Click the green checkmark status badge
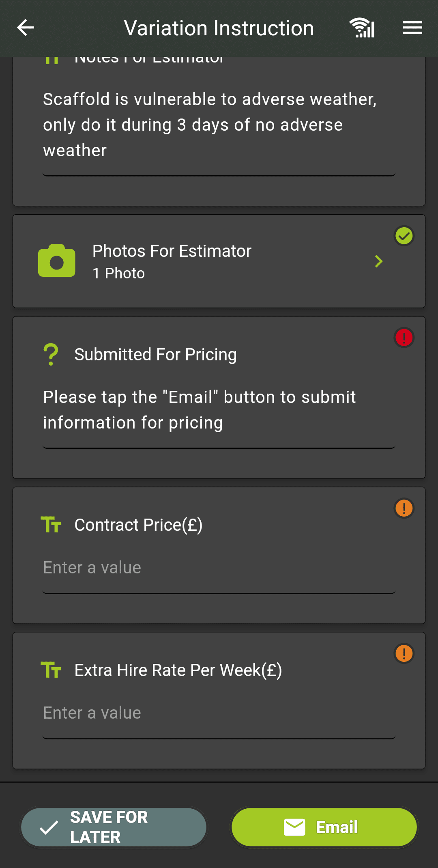The width and height of the screenshot is (438, 868). click(404, 236)
